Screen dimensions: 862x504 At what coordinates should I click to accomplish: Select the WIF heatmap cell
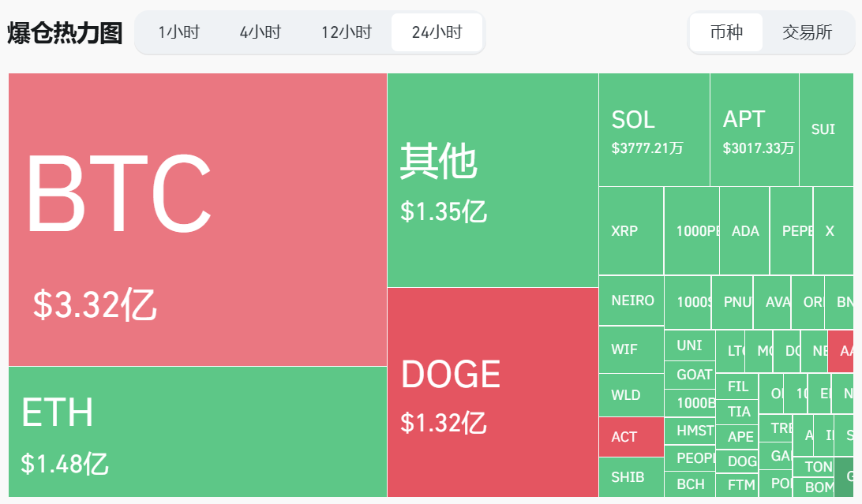point(631,349)
